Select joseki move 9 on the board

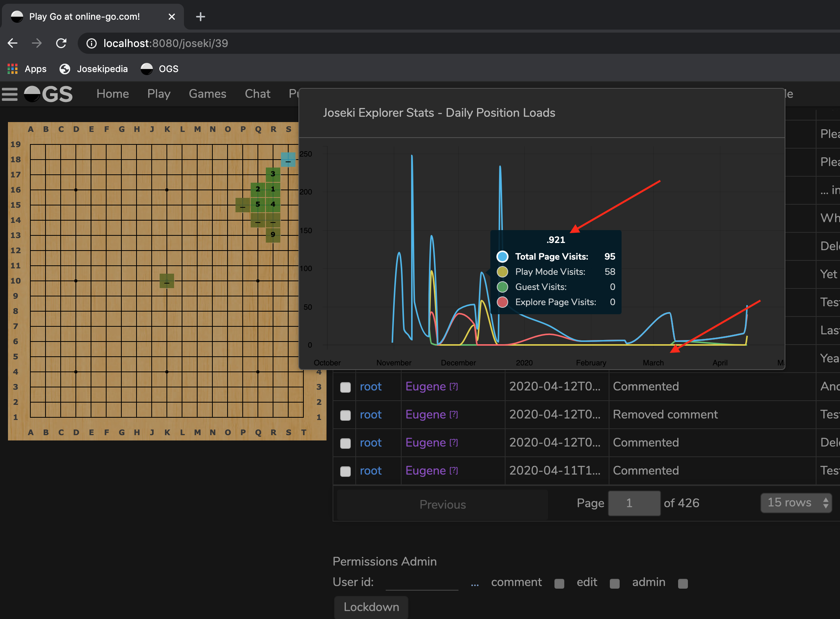pos(273,235)
